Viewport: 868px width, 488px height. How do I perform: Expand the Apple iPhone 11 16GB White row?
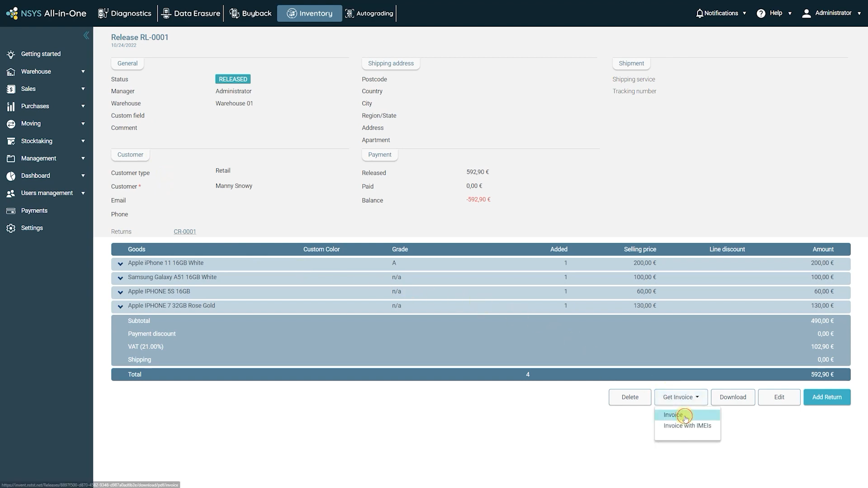[x=120, y=263]
